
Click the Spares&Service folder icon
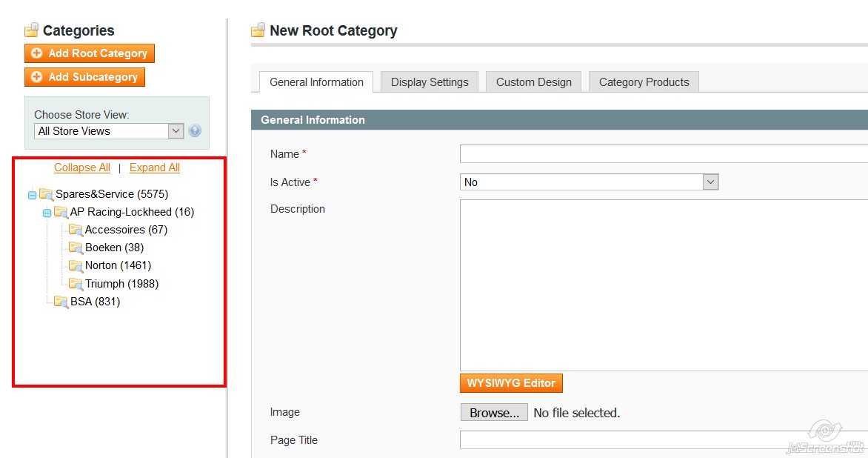click(47, 194)
